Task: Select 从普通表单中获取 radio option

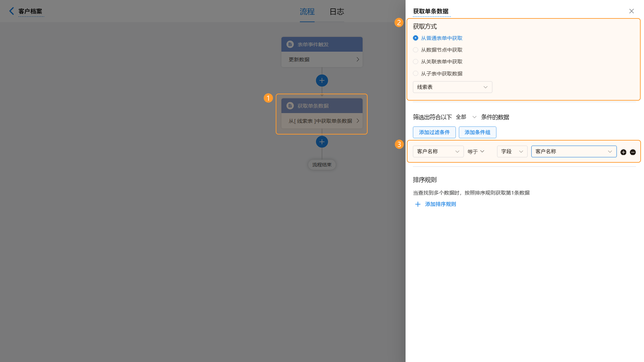Action: pyautogui.click(x=416, y=38)
